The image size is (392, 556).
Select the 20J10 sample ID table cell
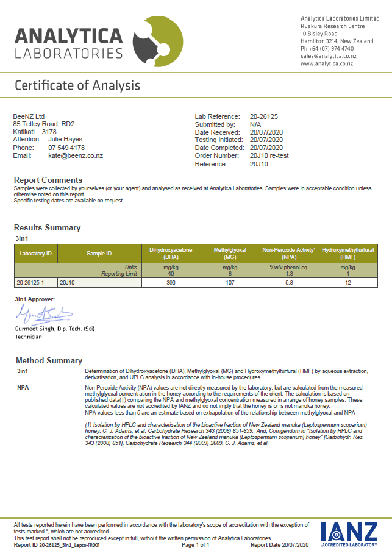pyautogui.click(x=99, y=283)
